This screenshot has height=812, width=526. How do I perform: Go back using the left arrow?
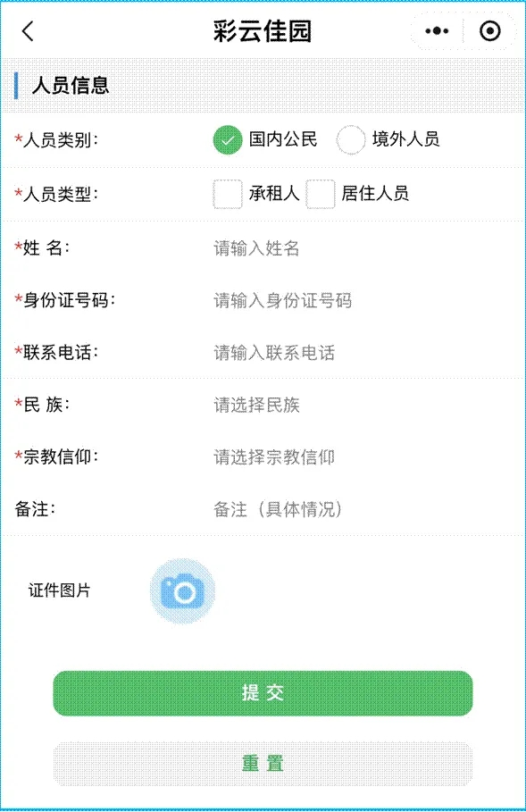(x=28, y=31)
